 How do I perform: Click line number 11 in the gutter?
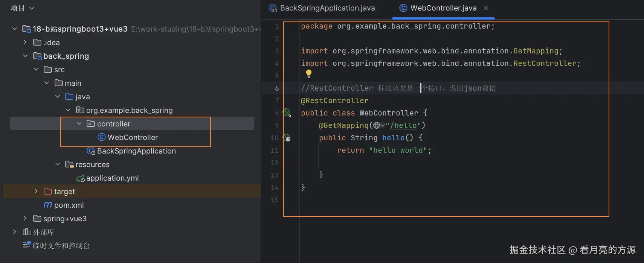(x=275, y=150)
